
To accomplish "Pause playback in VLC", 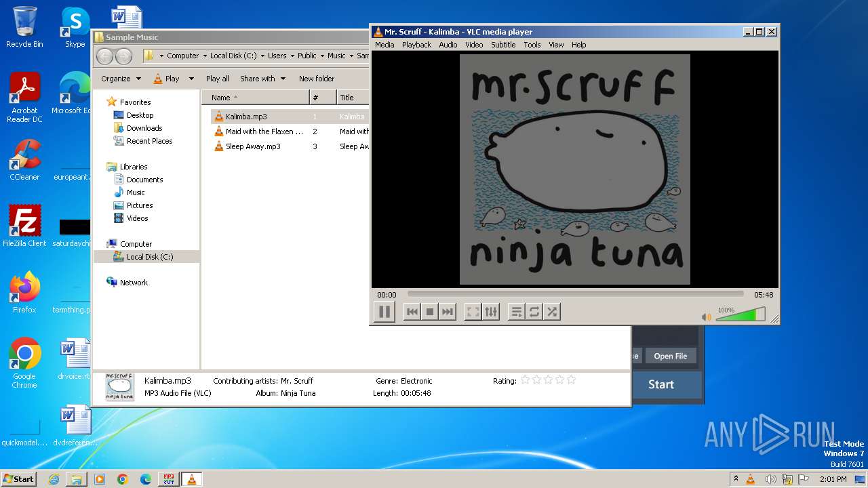I will [x=384, y=312].
